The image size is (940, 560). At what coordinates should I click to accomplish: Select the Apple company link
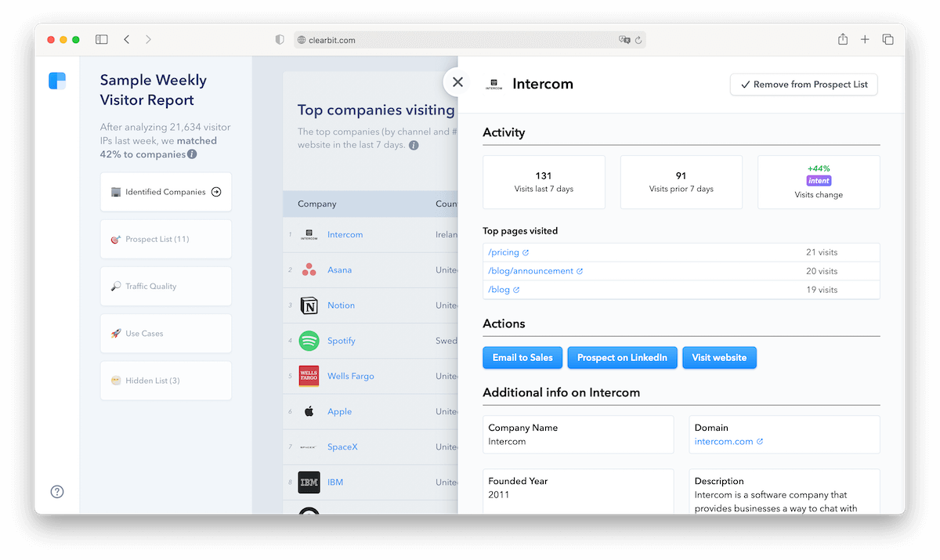(x=339, y=411)
